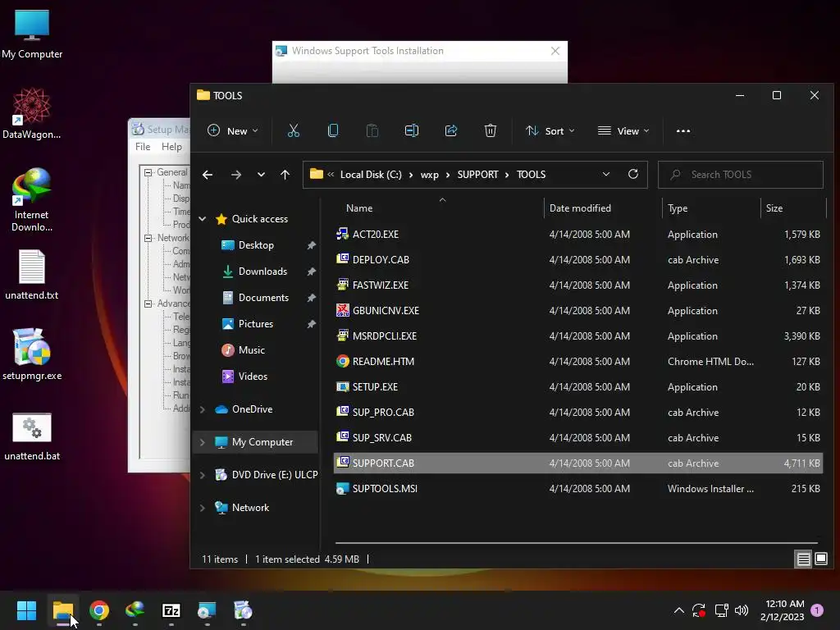Screen dimensions: 840x630
Task: Click Local Disk (C:) in breadcrumb
Action: pyautogui.click(x=371, y=175)
